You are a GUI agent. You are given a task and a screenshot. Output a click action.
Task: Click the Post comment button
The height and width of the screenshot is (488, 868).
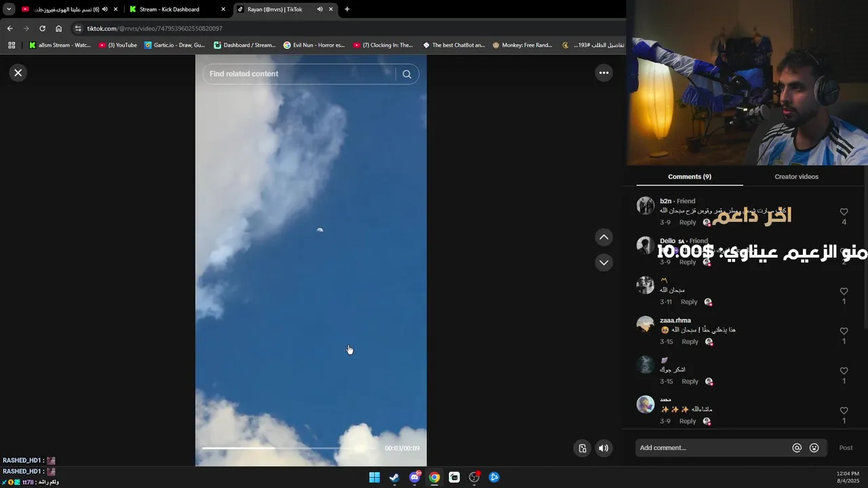[x=846, y=448]
